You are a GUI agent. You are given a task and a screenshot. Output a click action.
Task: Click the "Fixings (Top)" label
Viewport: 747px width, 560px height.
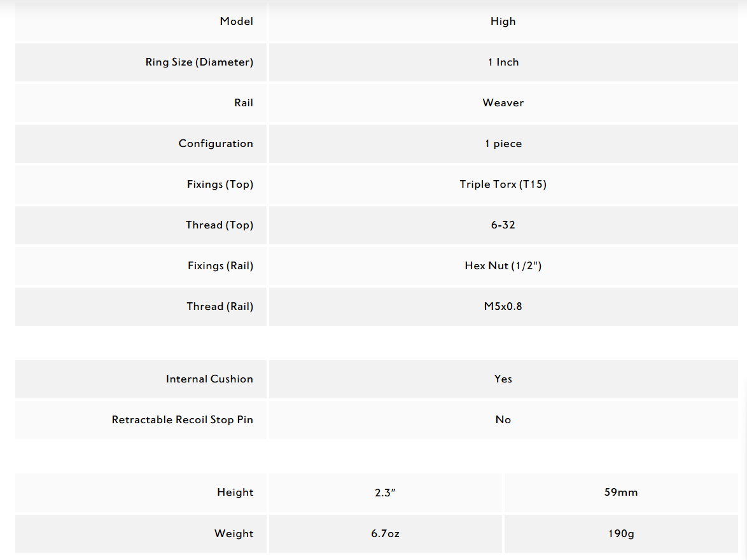(220, 185)
